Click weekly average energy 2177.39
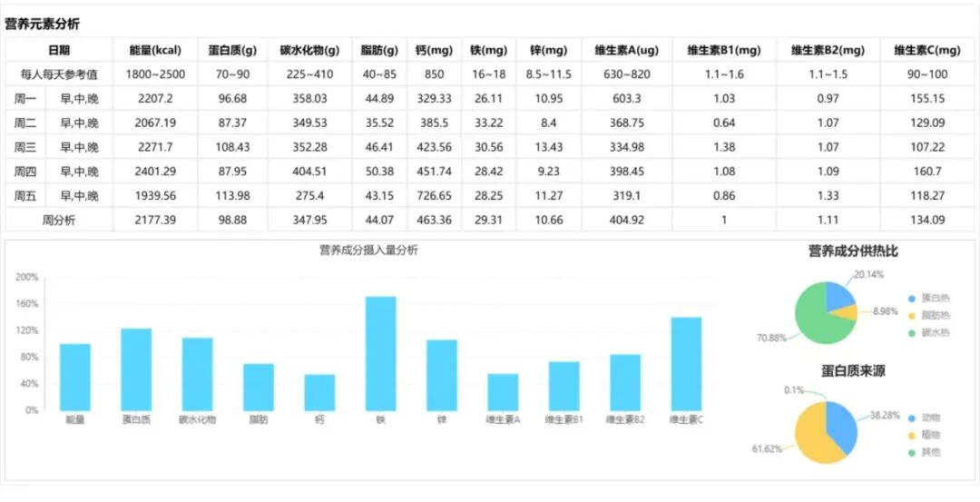This screenshot has height=502, width=980. [156, 220]
